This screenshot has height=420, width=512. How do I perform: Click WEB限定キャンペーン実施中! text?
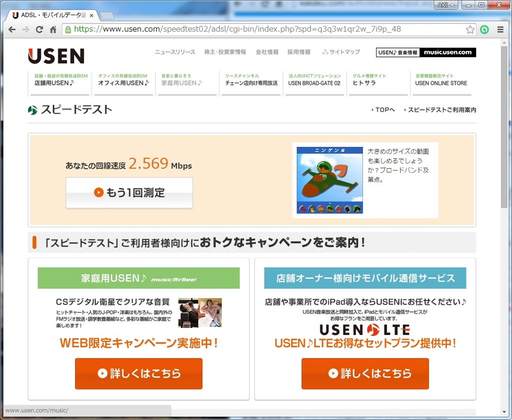point(139,343)
